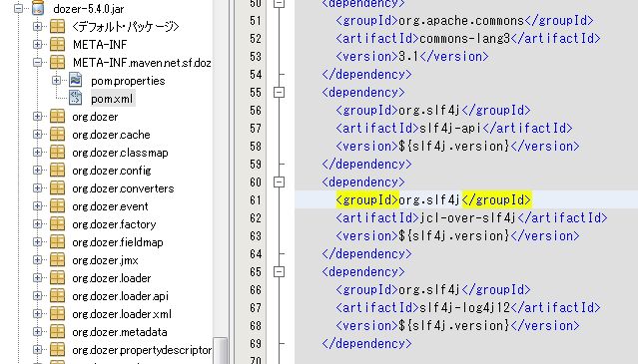Viewport: 638px width, 364px height.
Task: Click the org.dozer.converters package icon
Action: 57,187
